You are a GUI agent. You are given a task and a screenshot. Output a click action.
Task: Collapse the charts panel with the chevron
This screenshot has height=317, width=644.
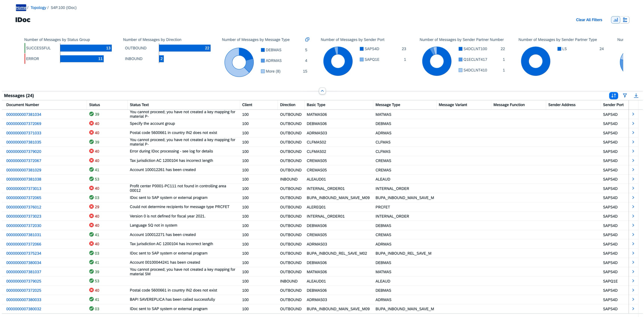322,91
